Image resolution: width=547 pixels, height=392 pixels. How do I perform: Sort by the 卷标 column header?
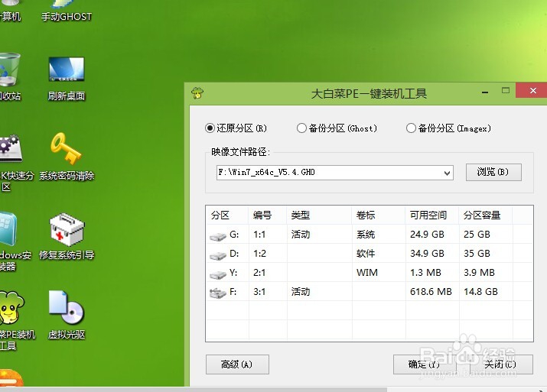(x=379, y=215)
